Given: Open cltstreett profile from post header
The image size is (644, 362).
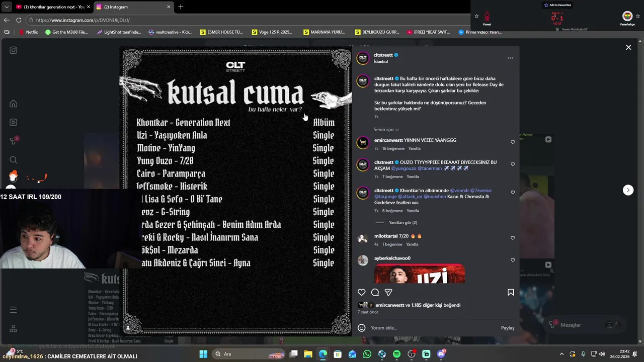Looking at the screenshot, I should click(383, 55).
